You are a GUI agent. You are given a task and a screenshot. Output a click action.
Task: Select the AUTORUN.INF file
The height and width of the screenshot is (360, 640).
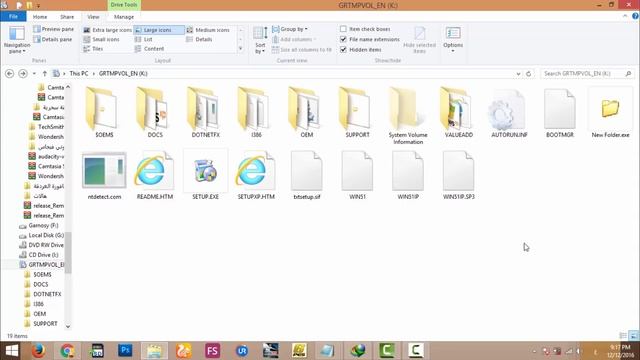pos(509,113)
